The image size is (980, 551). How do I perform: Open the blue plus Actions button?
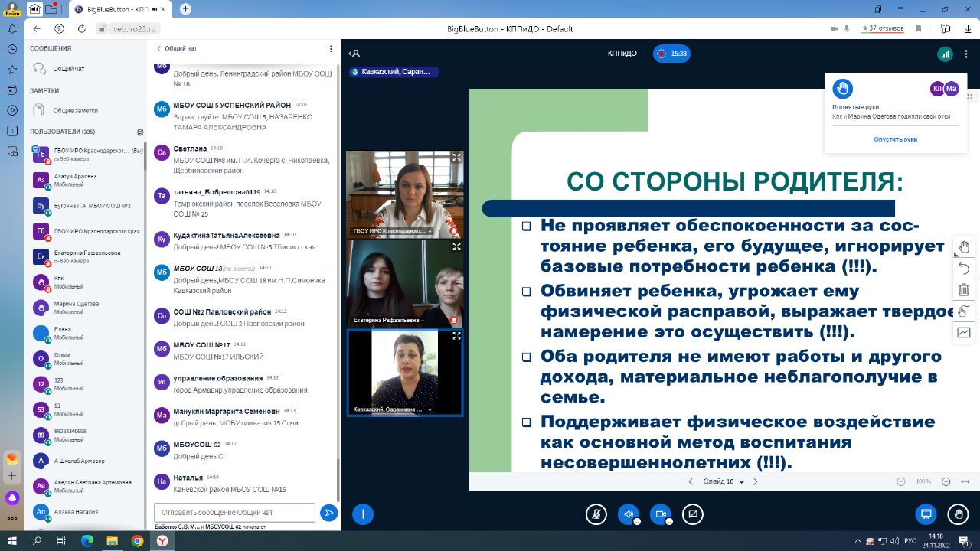coord(363,514)
